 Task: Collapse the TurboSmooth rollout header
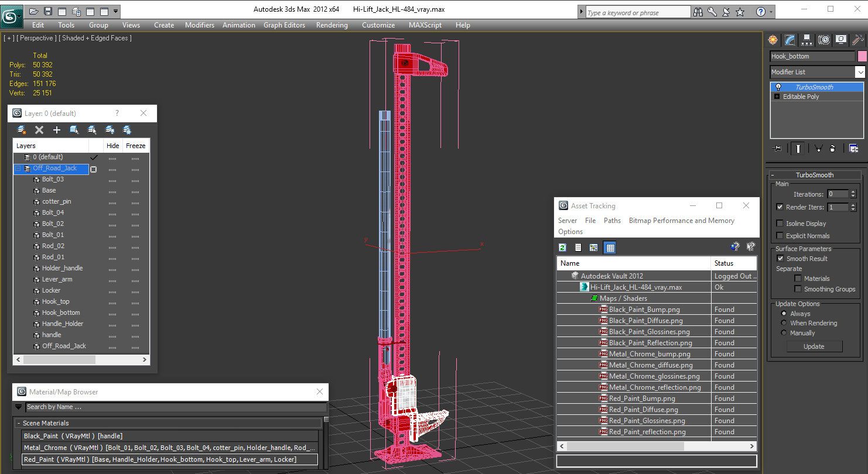(x=814, y=175)
